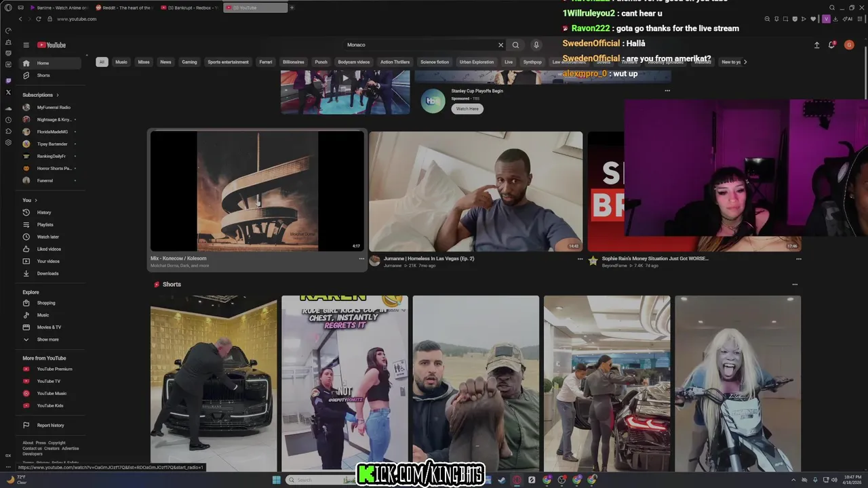Open Liked videos

tap(51, 249)
